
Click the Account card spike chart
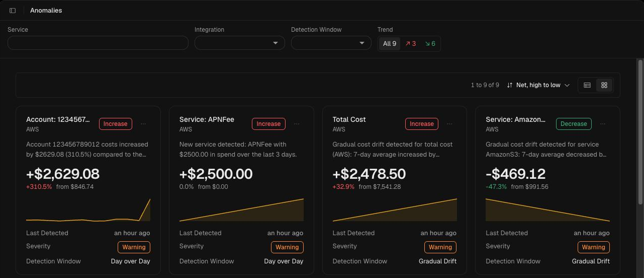(x=88, y=210)
